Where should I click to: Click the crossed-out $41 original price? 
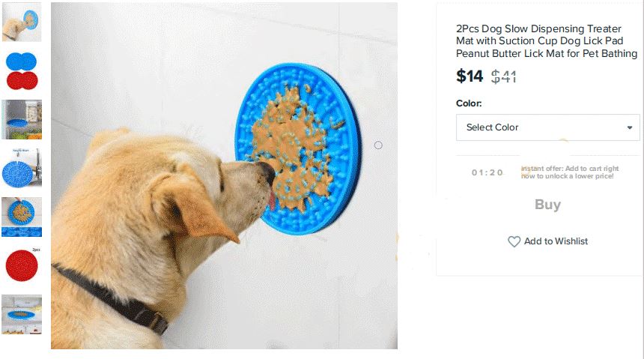tap(503, 76)
